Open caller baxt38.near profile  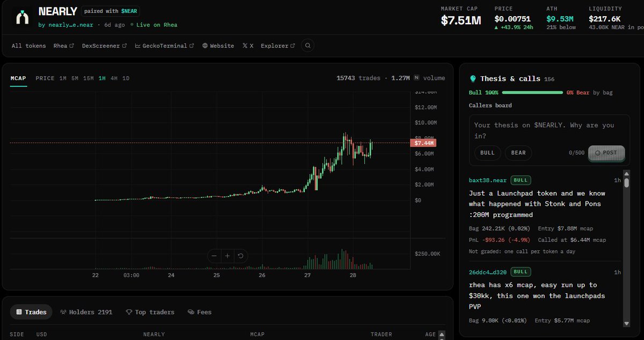coord(488,180)
